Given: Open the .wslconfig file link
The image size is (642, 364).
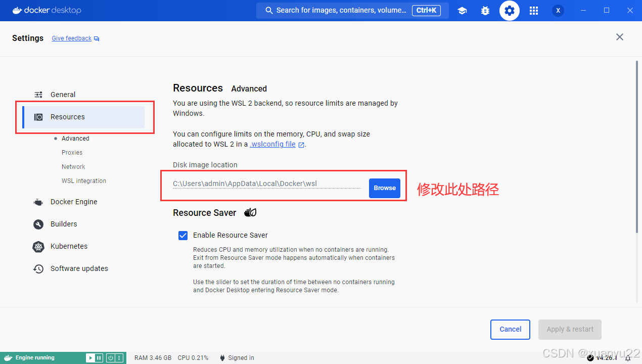Looking at the screenshot, I should tap(273, 144).
